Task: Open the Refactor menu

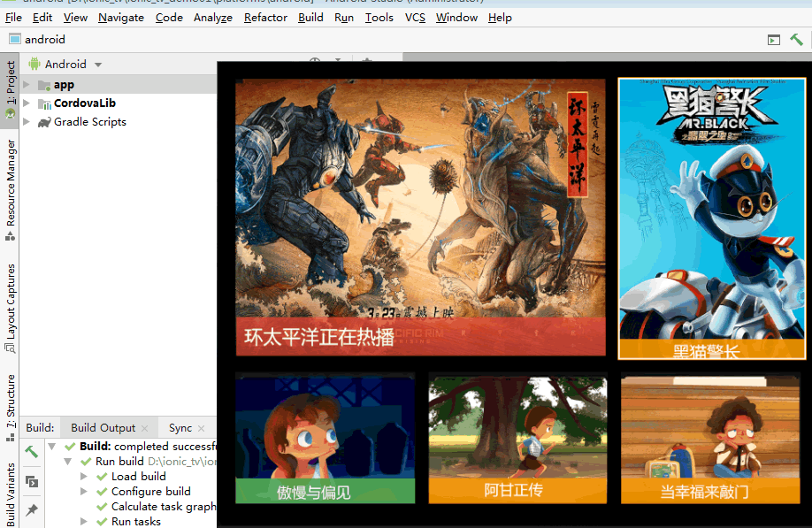Action: [x=265, y=18]
